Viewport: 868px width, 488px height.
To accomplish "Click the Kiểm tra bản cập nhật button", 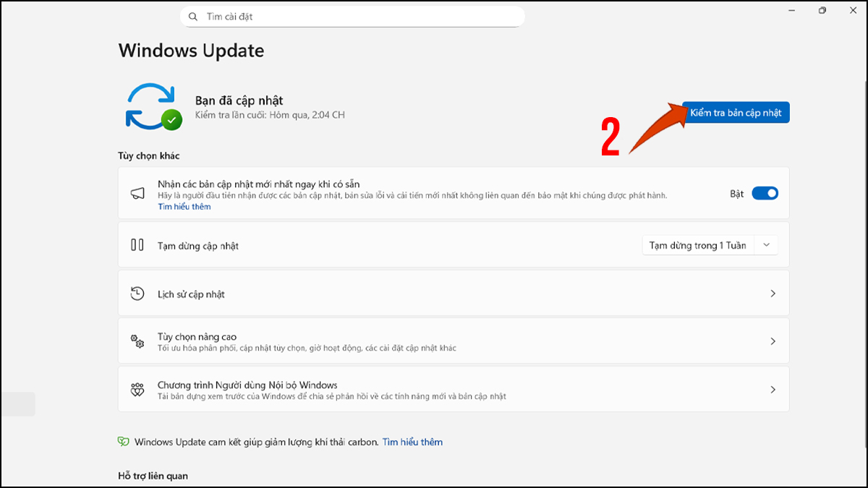I will click(736, 113).
